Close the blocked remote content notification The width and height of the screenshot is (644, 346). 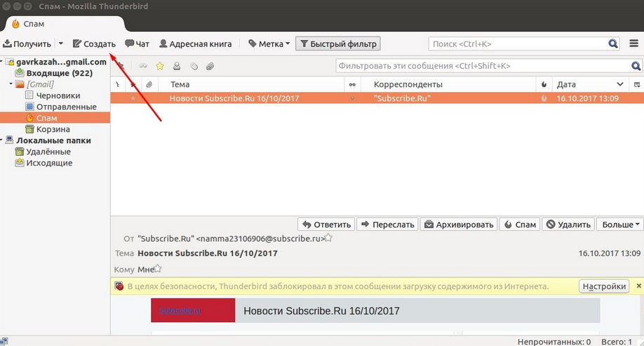pos(638,286)
